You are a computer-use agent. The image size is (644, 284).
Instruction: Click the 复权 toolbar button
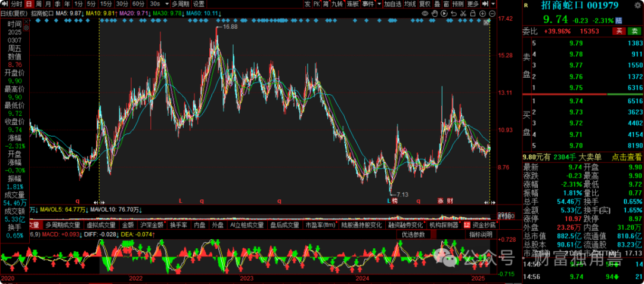tap(425, 4)
